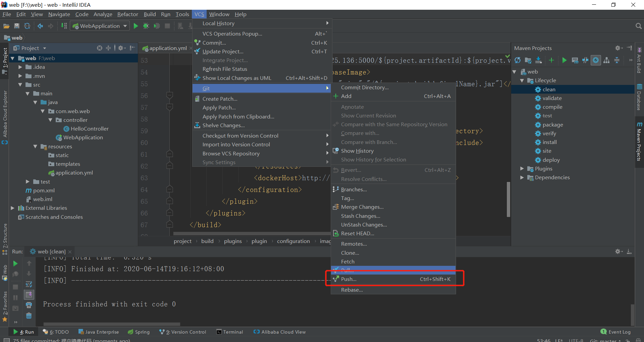
Task: Open the Project panel settings gear
Action: pyautogui.click(x=121, y=48)
